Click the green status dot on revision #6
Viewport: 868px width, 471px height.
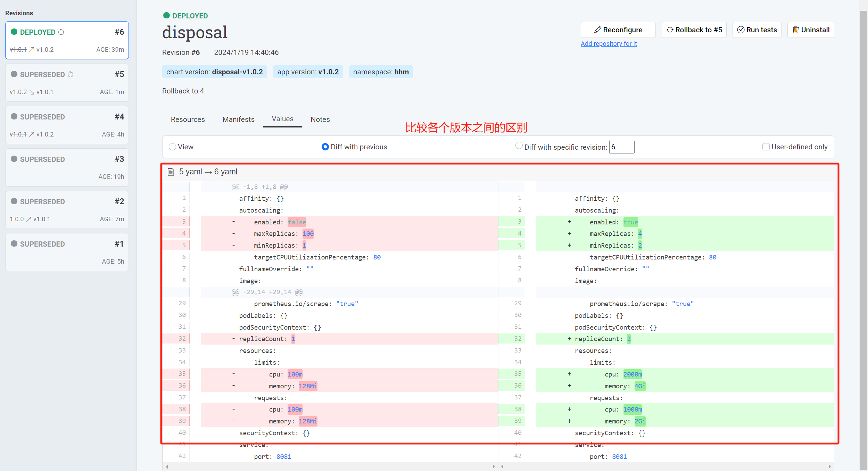pos(14,32)
